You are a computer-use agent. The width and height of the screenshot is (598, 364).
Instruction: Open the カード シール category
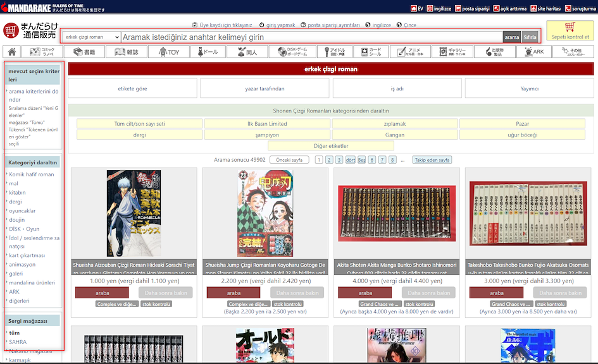click(x=371, y=52)
